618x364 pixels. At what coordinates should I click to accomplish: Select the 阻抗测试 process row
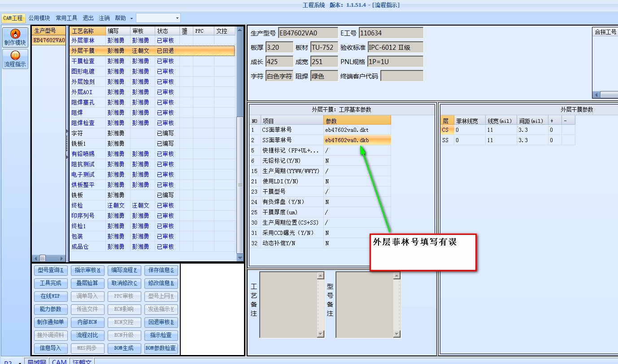pyautogui.click(x=152, y=164)
